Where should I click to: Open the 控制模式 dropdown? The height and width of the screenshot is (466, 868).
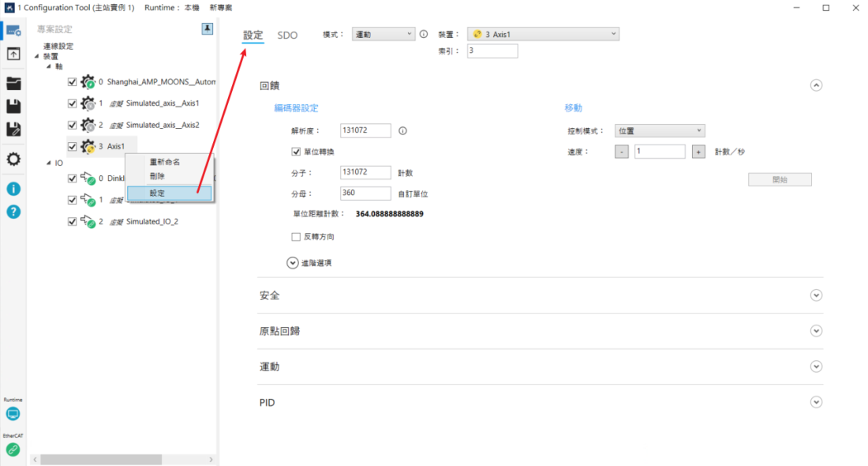point(659,131)
